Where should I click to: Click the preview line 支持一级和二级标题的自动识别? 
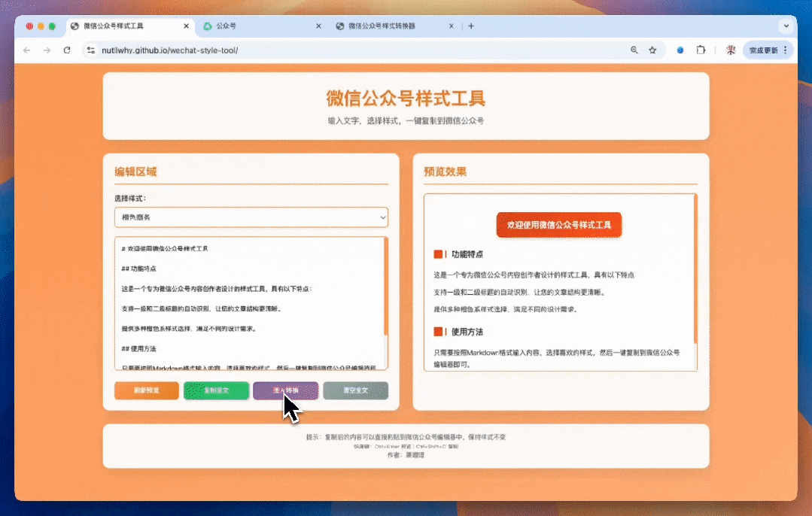click(x=519, y=293)
